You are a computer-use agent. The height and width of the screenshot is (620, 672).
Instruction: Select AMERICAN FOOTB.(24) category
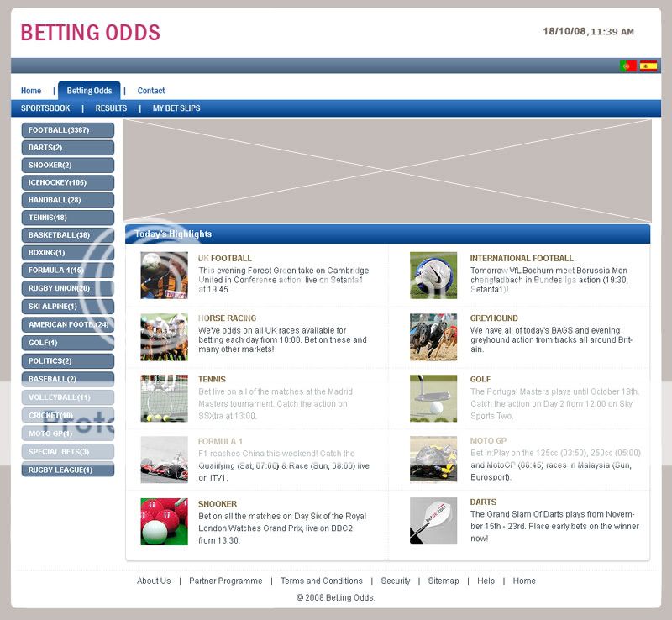68,324
